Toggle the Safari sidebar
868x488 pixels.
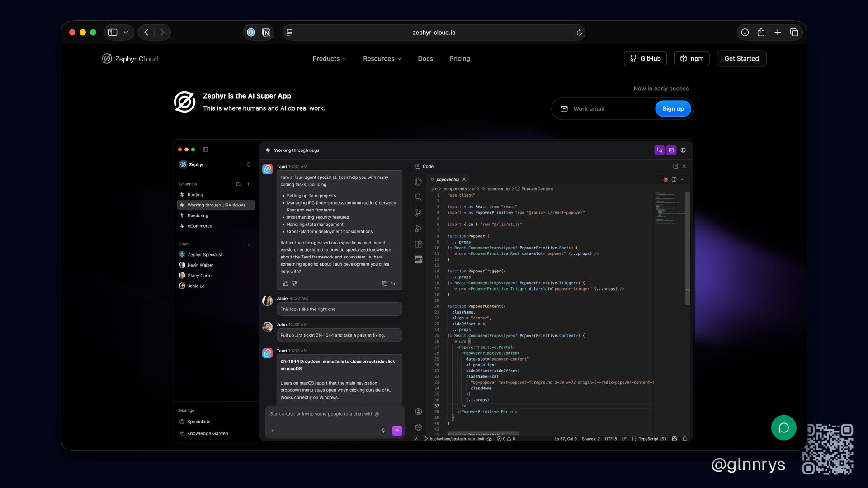[x=113, y=33]
